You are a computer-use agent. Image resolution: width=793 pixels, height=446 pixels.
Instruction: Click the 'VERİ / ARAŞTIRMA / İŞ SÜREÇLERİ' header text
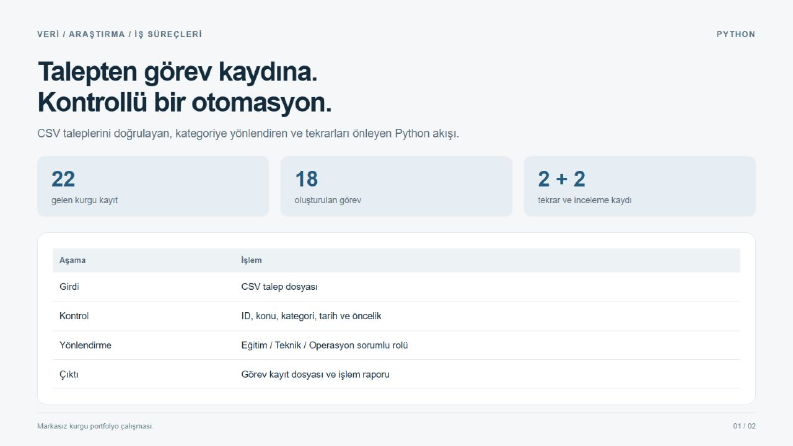[x=119, y=34]
